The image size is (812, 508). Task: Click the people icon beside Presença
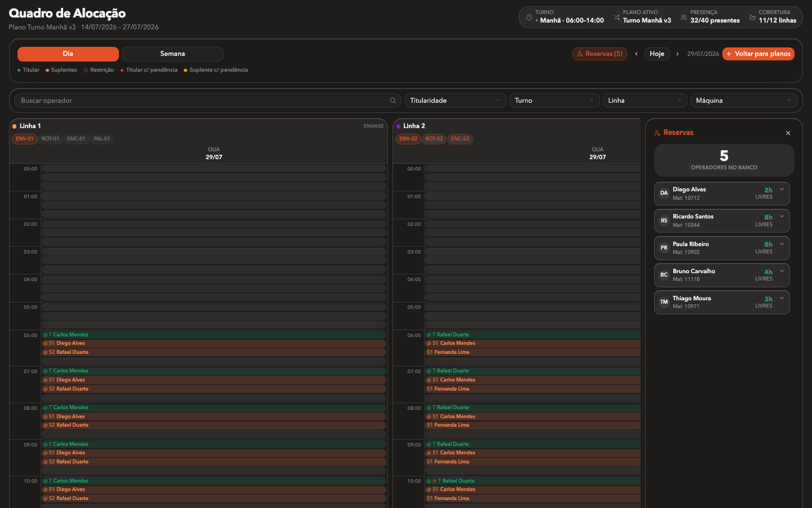[x=684, y=17]
